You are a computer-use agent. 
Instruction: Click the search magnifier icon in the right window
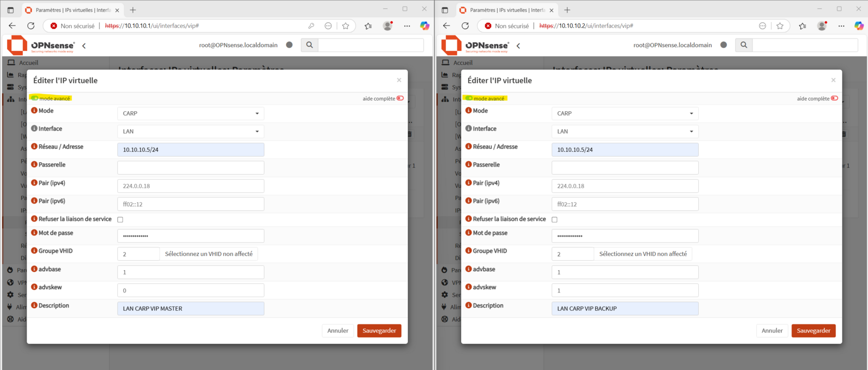point(744,45)
